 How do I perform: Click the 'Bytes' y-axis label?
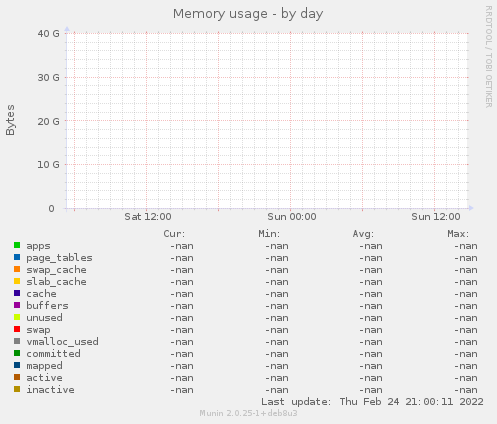click(x=10, y=120)
